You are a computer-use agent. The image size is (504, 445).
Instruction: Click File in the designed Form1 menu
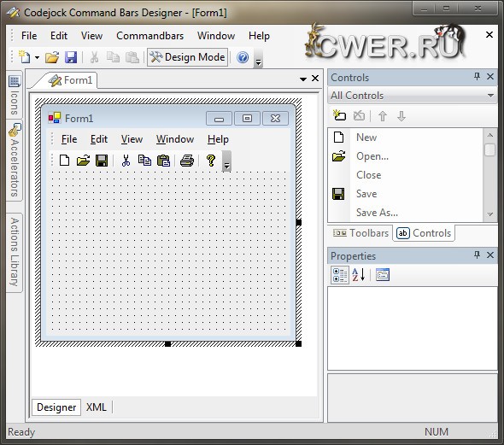(69, 139)
